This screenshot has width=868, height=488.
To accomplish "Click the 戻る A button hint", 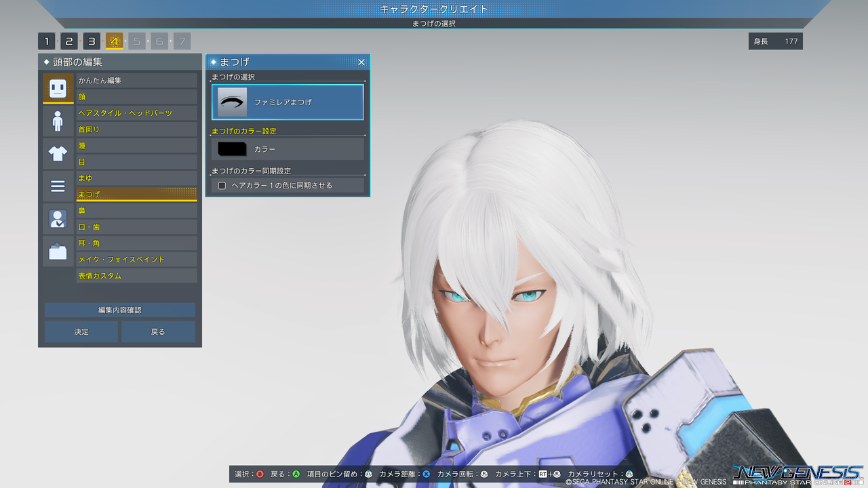I will click(285, 474).
